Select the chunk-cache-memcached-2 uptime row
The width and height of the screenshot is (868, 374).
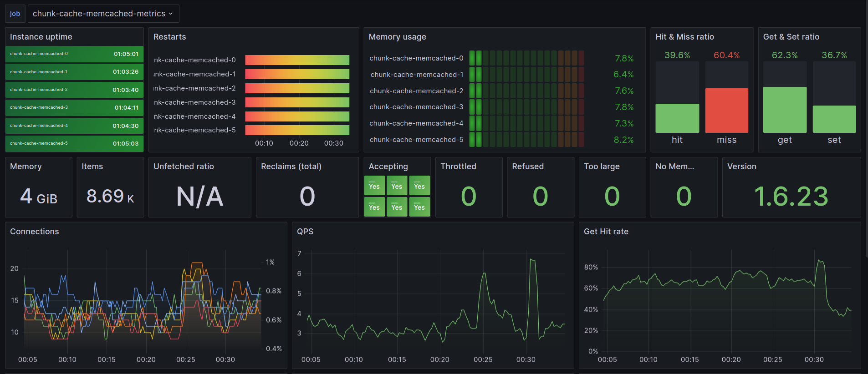74,90
